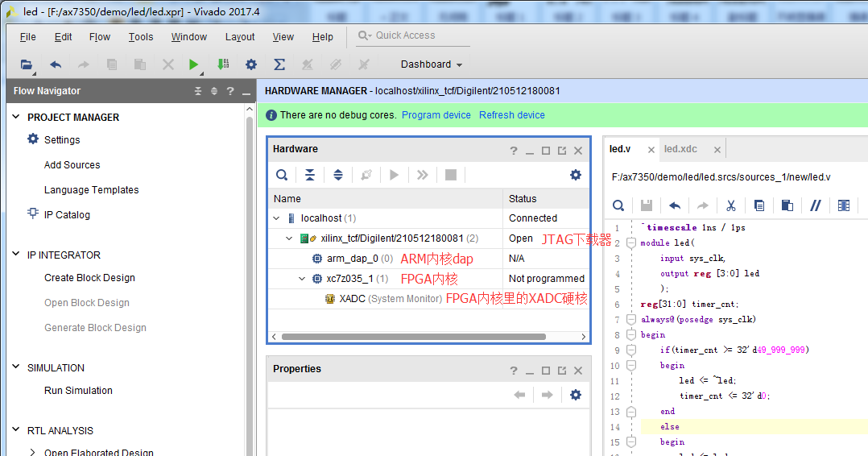This screenshot has width=868, height=456.
Task: Click the save icon in editor toolbar
Action: point(646,205)
